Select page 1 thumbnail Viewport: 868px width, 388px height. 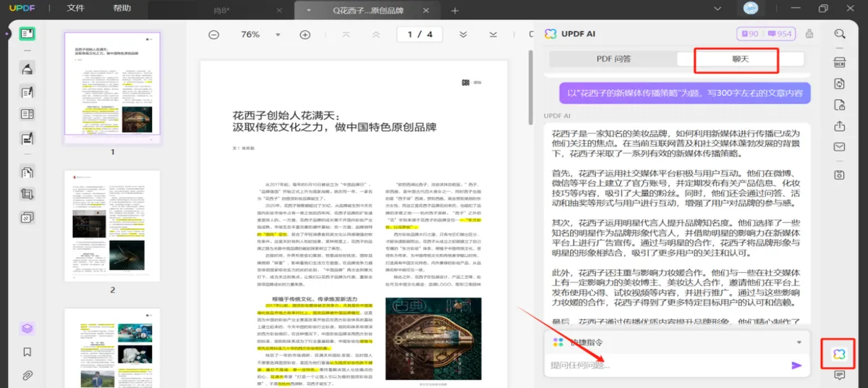pos(111,88)
